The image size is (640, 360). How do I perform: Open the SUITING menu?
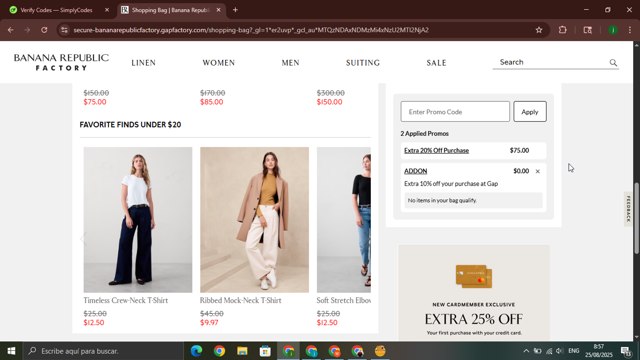[x=362, y=63]
